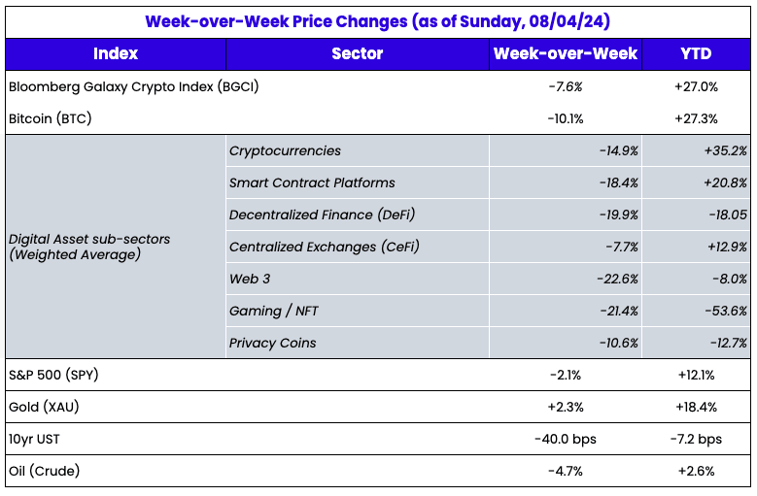Select the S&P 500 (SPY) row label
Viewport: 757px width, 496px height.
pyautogui.click(x=57, y=375)
